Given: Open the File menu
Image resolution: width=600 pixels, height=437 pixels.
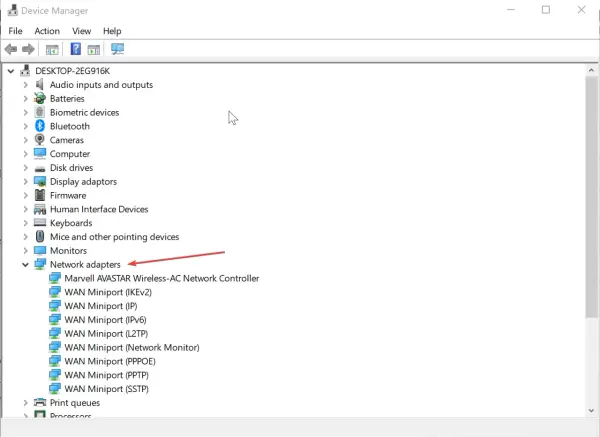Looking at the screenshot, I should pyautogui.click(x=15, y=31).
